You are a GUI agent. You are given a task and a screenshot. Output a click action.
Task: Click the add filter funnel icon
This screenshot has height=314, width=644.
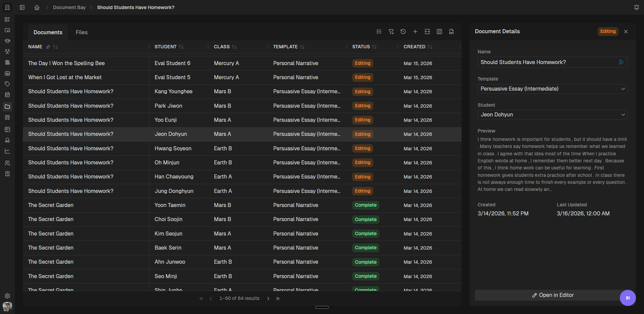click(x=391, y=32)
